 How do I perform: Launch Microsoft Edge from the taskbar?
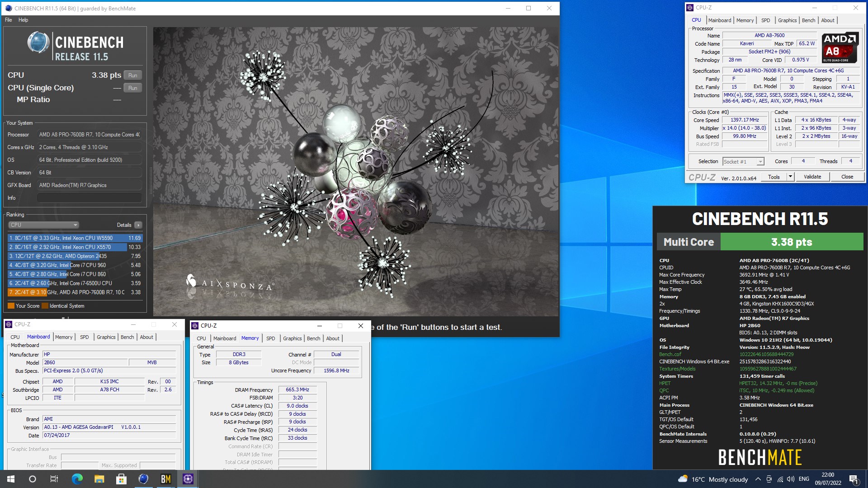point(77,479)
